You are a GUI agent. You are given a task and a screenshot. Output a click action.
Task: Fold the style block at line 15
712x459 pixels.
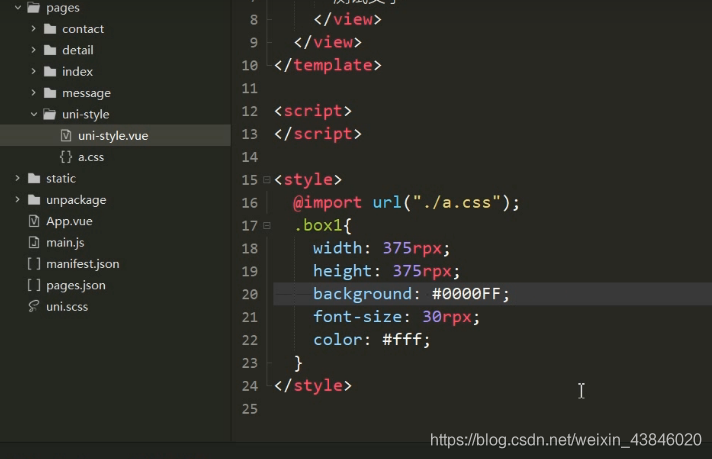[x=267, y=180]
